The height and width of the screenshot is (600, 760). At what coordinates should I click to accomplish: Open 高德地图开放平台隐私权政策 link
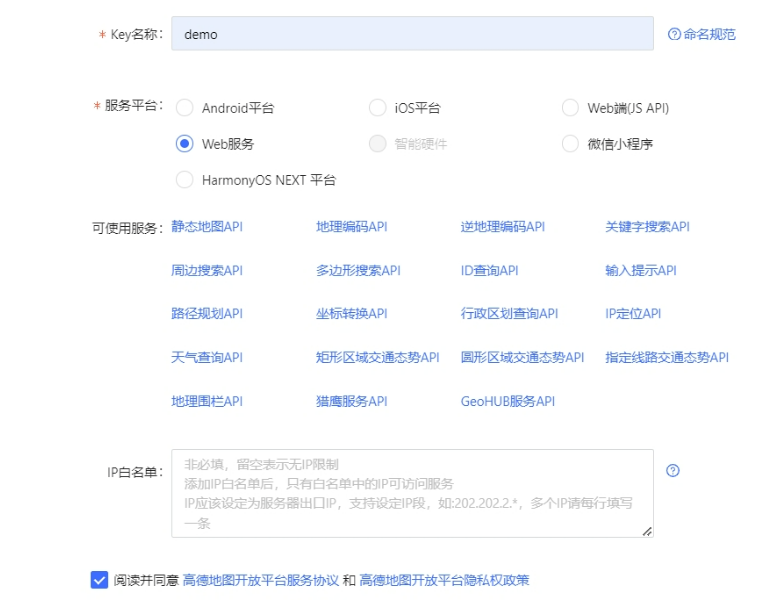(444, 580)
